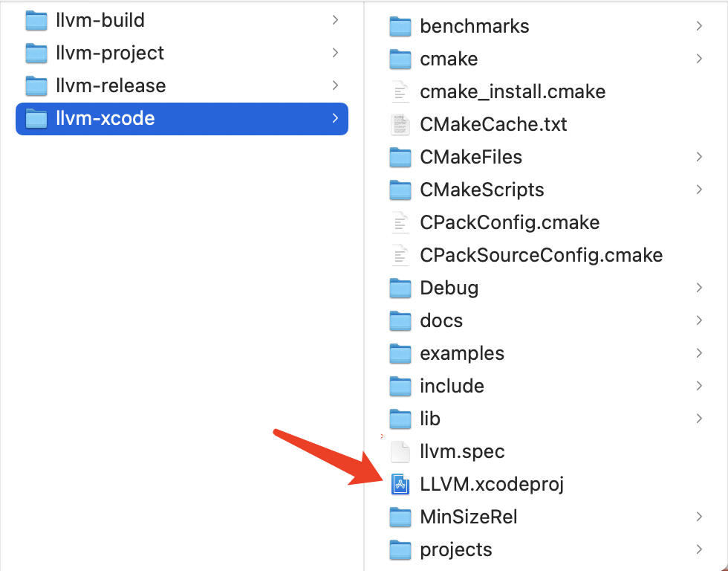Select the docs folder name
The image size is (728, 571).
pos(441,320)
